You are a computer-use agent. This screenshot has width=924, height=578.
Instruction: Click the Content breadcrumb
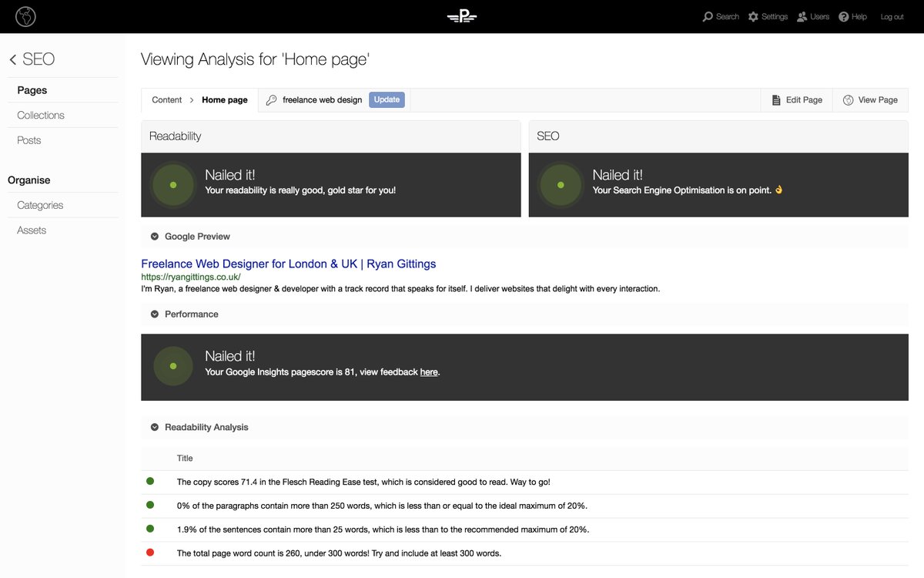tap(166, 99)
